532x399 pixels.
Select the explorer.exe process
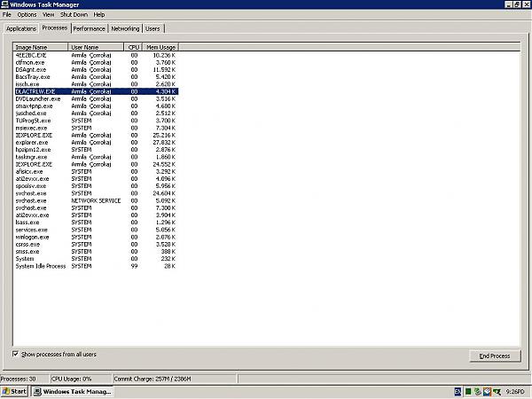[97, 143]
